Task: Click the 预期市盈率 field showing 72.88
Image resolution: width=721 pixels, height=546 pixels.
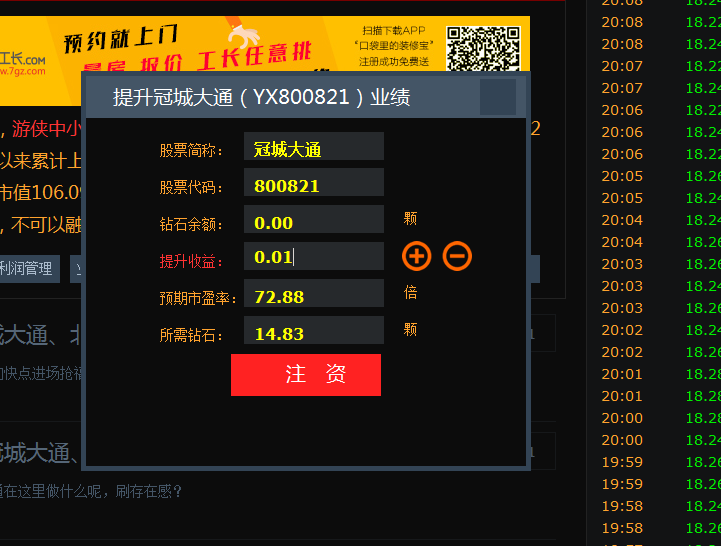Action: coord(313,295)
